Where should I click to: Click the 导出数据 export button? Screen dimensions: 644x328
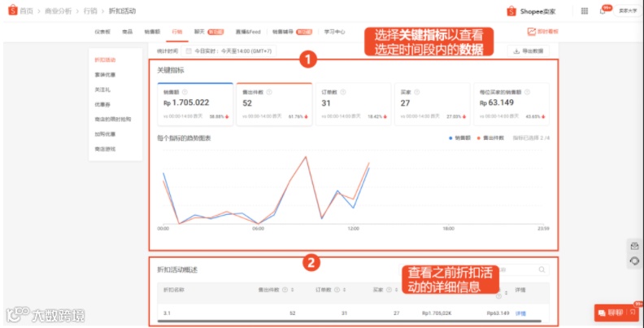pos(529,51)
